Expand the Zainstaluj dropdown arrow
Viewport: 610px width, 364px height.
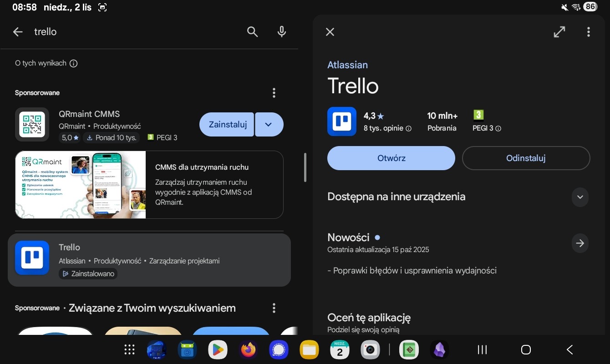click(x=269, y=125)
